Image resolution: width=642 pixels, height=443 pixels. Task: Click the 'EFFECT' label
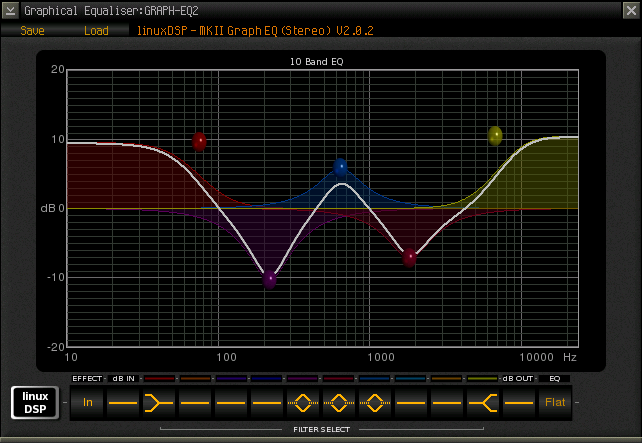pyautogui.click(x=87, y=379)
